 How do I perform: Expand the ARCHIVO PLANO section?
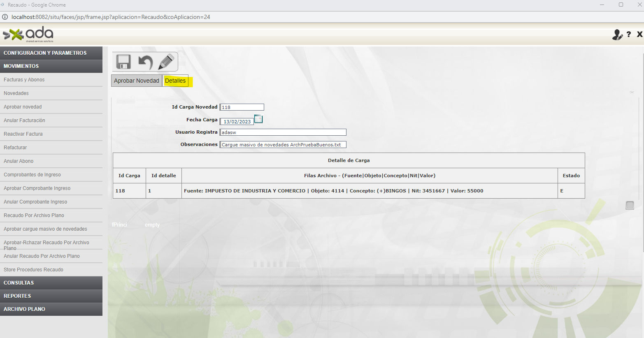51,309
